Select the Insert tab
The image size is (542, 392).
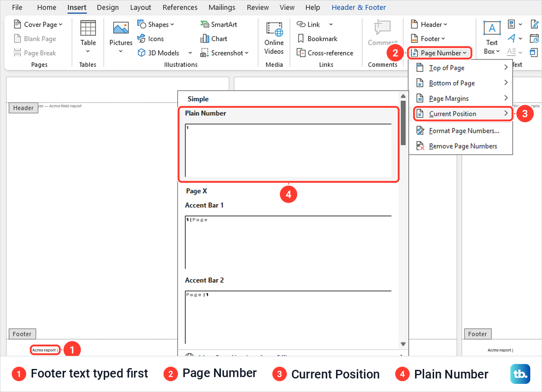[x=77, y=7]
